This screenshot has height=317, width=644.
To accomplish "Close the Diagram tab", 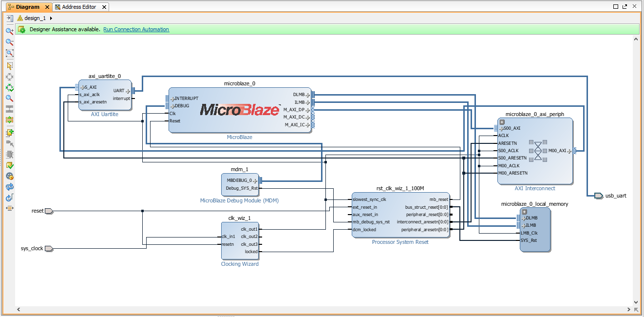I will pos(47,7).
